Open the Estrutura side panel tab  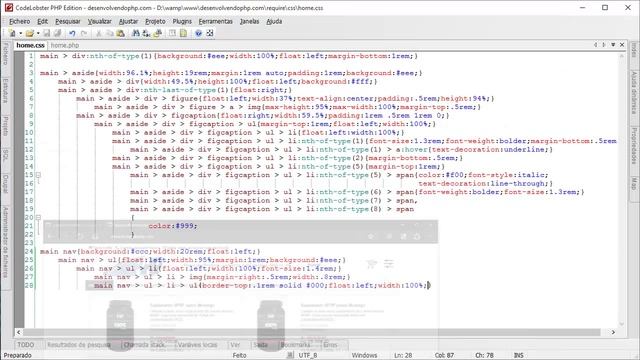[x=5, y=90]
